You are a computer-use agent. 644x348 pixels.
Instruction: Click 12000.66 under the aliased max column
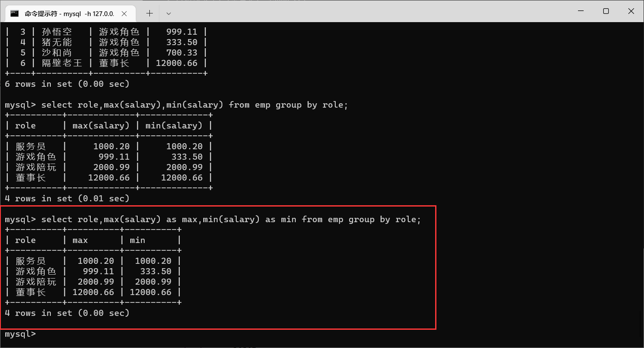coord(93,292)
